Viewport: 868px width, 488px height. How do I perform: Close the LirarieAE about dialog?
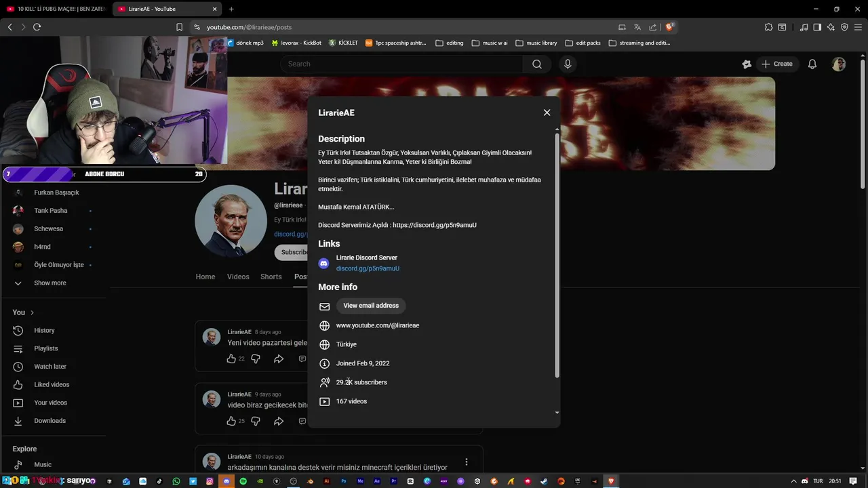(547, 113)
